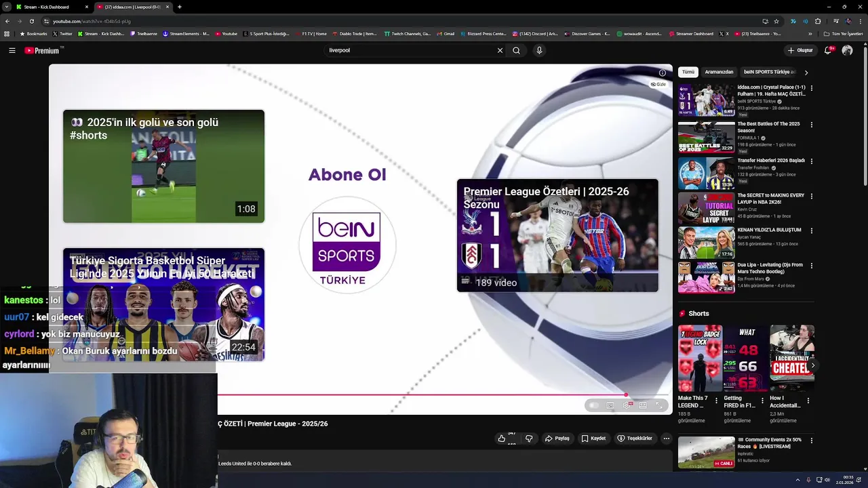This screenshot has width=868, height=488.
Task: Open the Twitter bookmark
Action: [x=63, y=33]
